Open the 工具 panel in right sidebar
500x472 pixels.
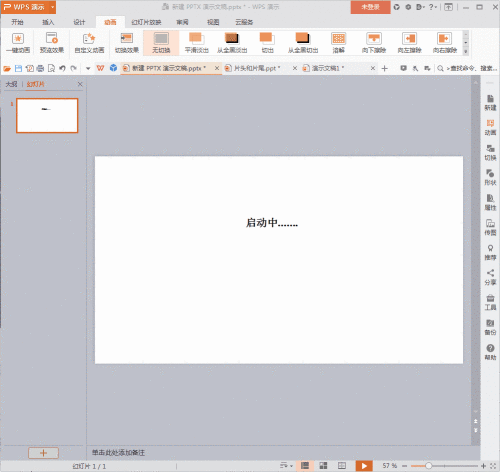click(490, 302)
